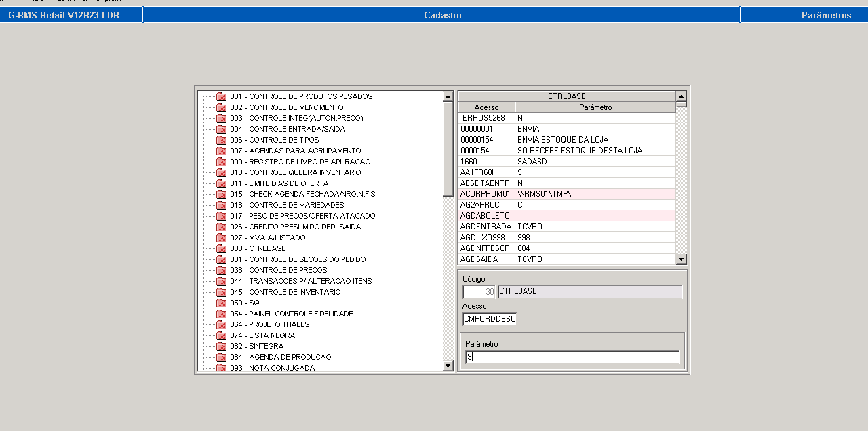Viewport: 868px width, 431px height.
Task: Click folder icon for 036 - CONTROLE DE PRECOS
Action: (221, 270)
